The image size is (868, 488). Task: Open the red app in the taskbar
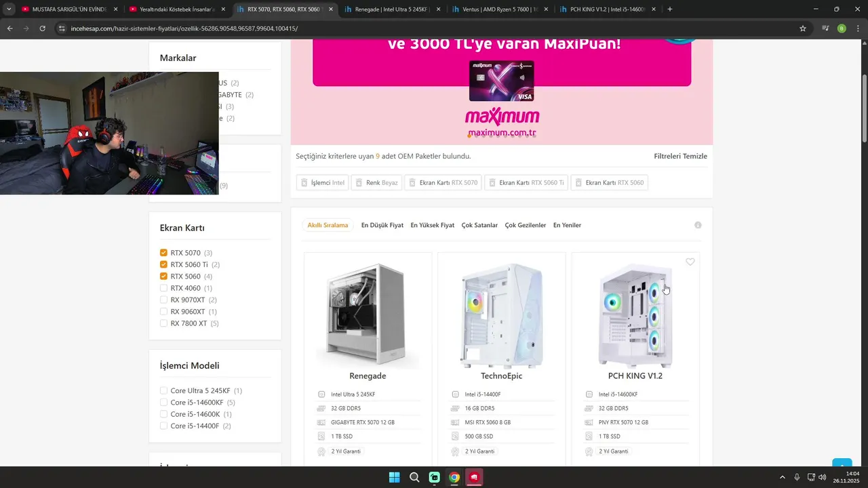[x=475, y=477]
